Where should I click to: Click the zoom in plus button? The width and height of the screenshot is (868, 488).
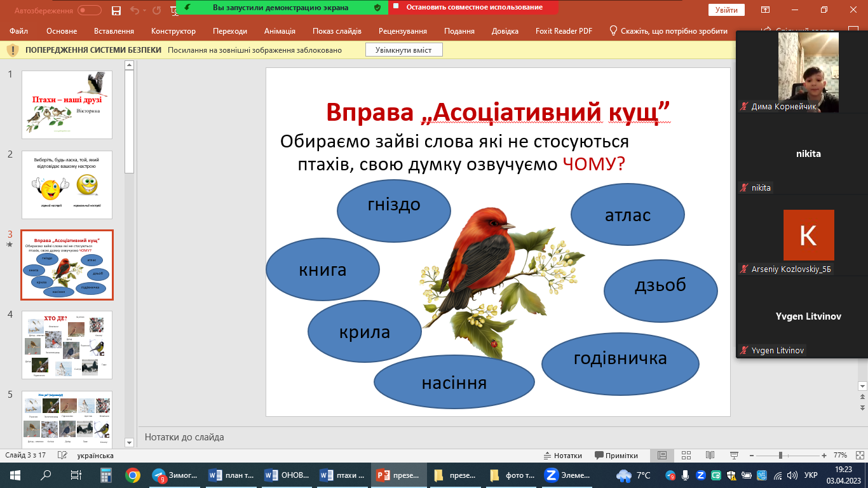pyautogui.click(x=824, y=456)
